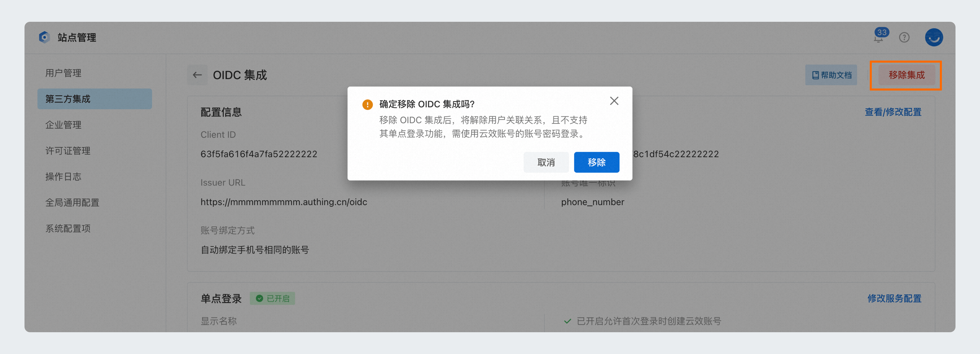Select 用户管理 in sidebar
Screen dimensions: 980x354
[x=95, y=73]
